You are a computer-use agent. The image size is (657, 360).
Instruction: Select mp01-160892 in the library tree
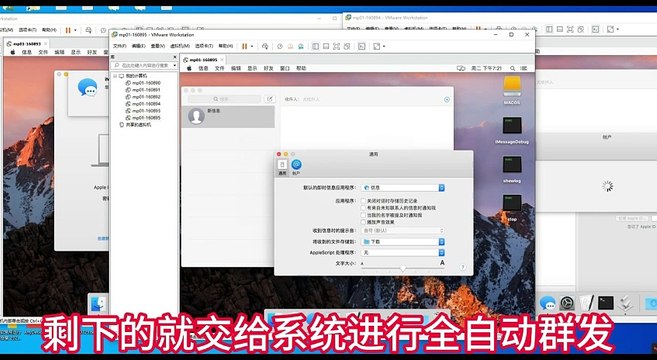(x=143, y=97)
